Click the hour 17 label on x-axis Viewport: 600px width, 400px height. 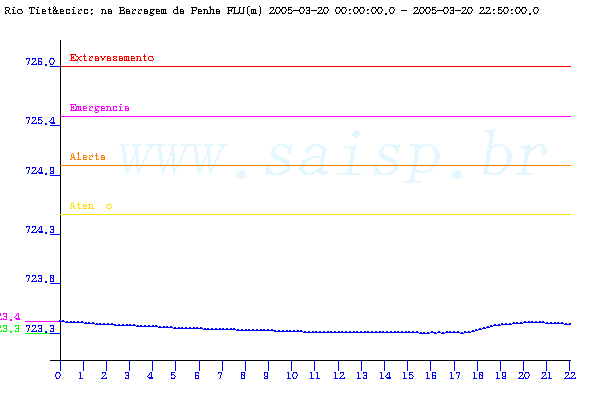click(x=455, y=376)
